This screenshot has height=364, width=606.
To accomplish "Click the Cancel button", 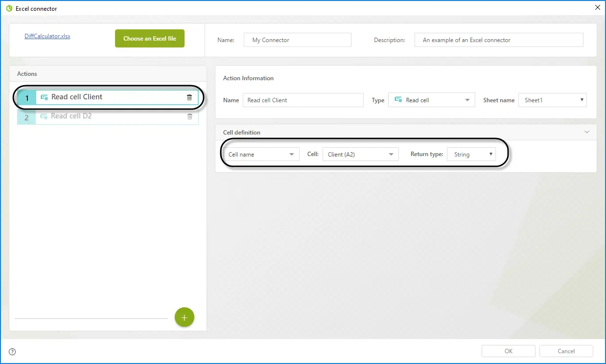I will [x=566, y=351].
